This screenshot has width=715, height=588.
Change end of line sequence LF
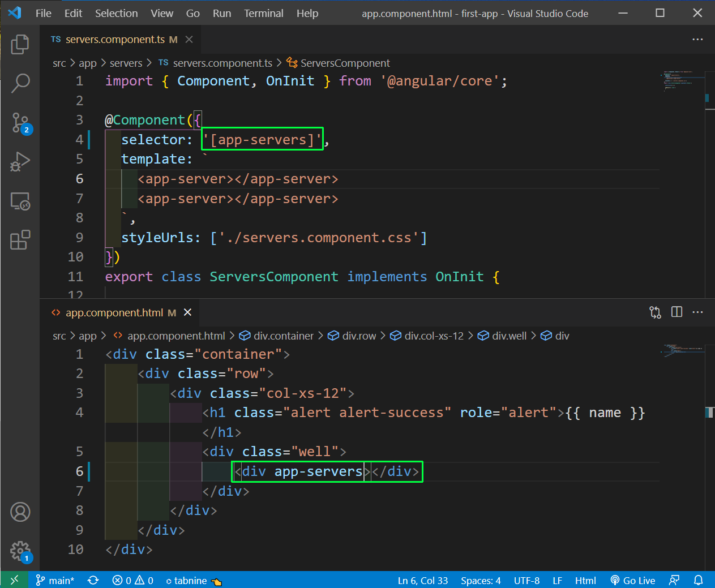(x=557, y=580)
